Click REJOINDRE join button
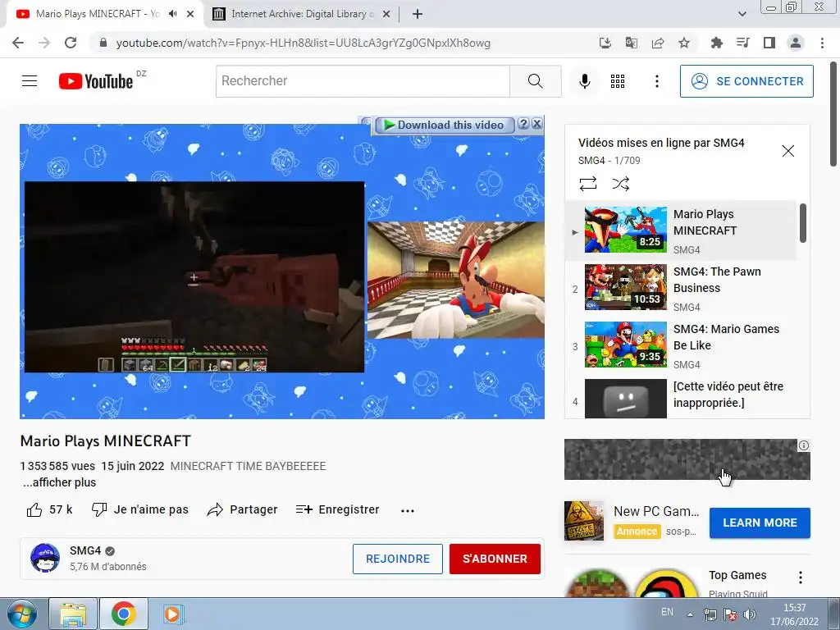 [x=398, y=559]
